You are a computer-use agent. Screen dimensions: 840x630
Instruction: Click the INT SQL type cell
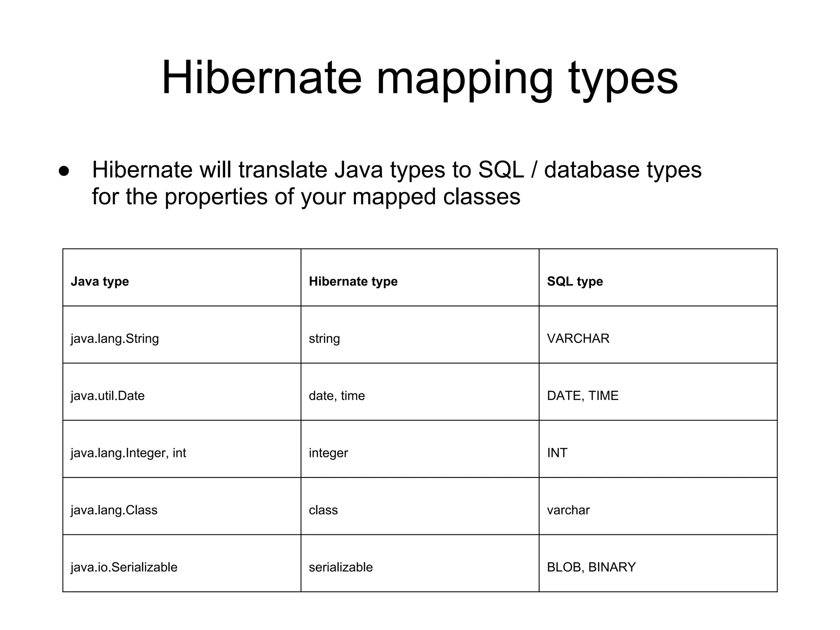(557, 453)
